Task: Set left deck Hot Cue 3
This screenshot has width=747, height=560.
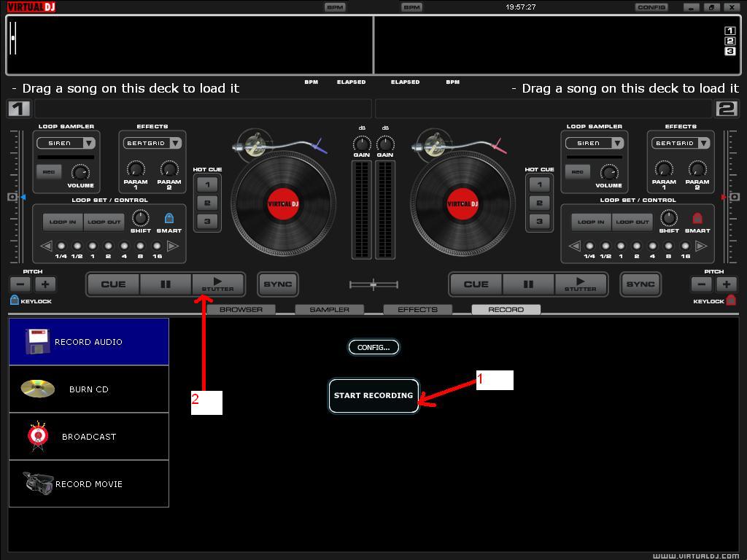Action: tap(207, 221)
